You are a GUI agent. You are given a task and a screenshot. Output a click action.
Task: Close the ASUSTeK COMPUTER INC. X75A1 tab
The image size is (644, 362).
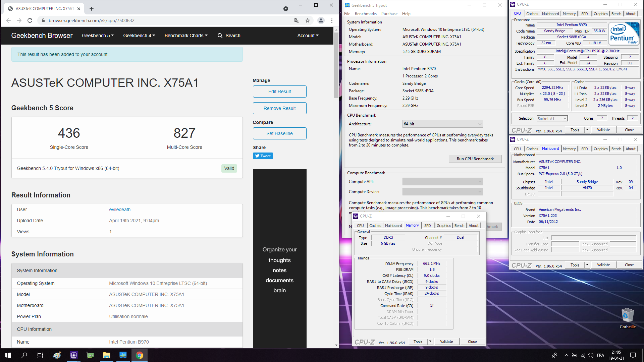(79, 9)
